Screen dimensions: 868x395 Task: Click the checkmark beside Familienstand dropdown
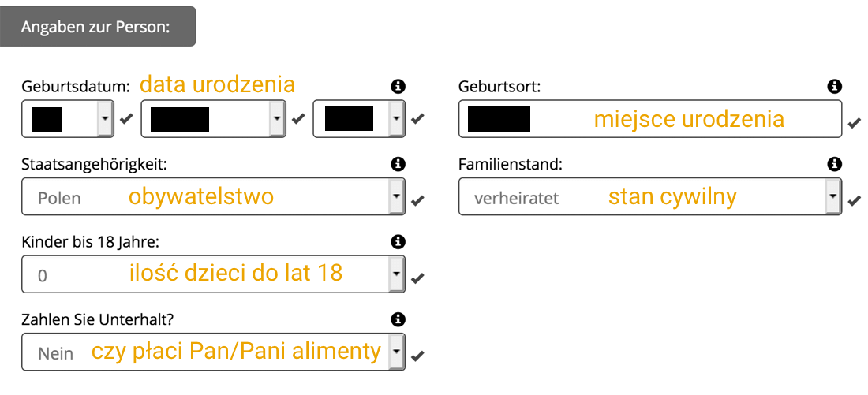coord(854,199)
